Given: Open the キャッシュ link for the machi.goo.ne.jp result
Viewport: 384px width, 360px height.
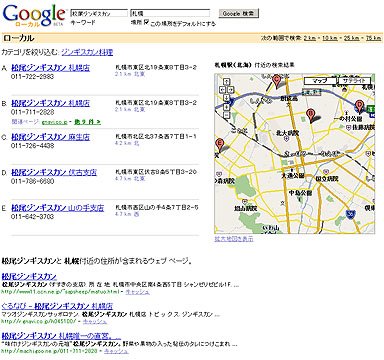Looking at the screenshot, I should coord(116,351).
